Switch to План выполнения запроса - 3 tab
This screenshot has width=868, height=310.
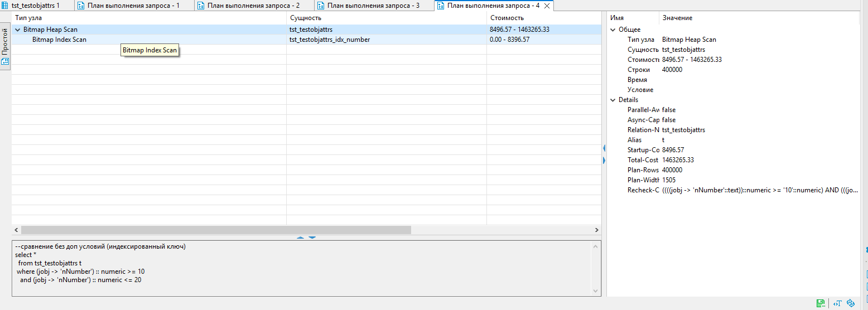point(373,6)
